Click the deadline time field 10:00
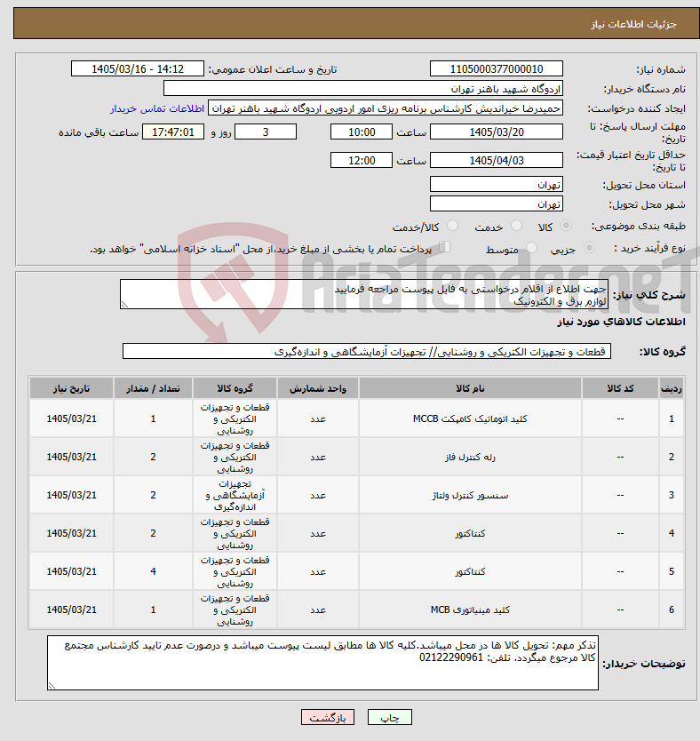 click(x=362, y=131)
